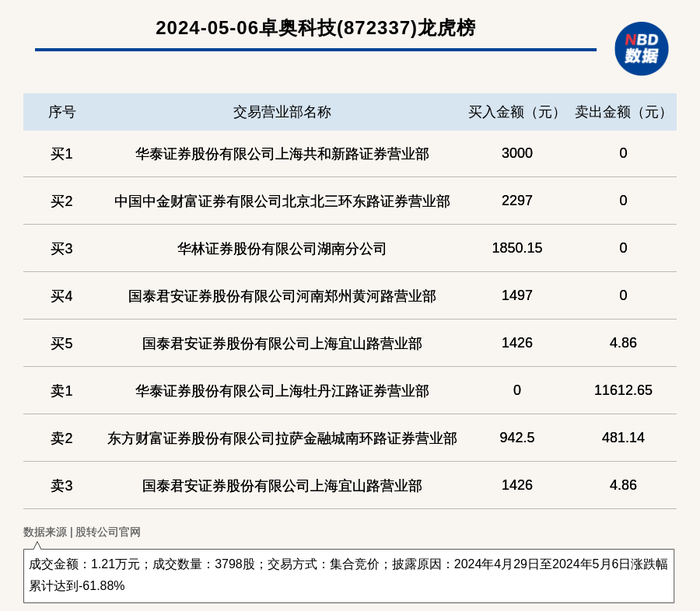The width and height of the screenshot is (700, 611).
Task: Select 华泰证券股份有限公司上海牡丹江路证券营业部
Action: (x=282, y=390)
